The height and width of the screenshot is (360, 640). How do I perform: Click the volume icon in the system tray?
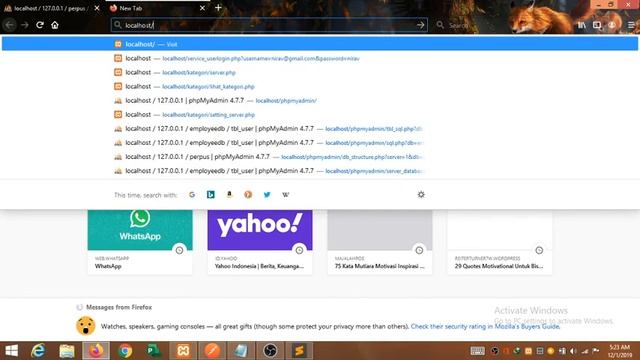pyautogui.click(x=573, y=351)
